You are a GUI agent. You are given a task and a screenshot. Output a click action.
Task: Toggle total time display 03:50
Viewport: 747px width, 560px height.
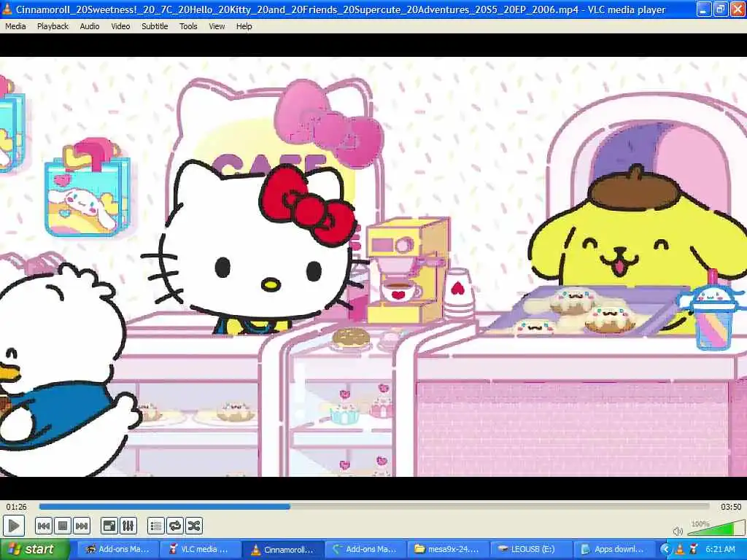point(731,507)
